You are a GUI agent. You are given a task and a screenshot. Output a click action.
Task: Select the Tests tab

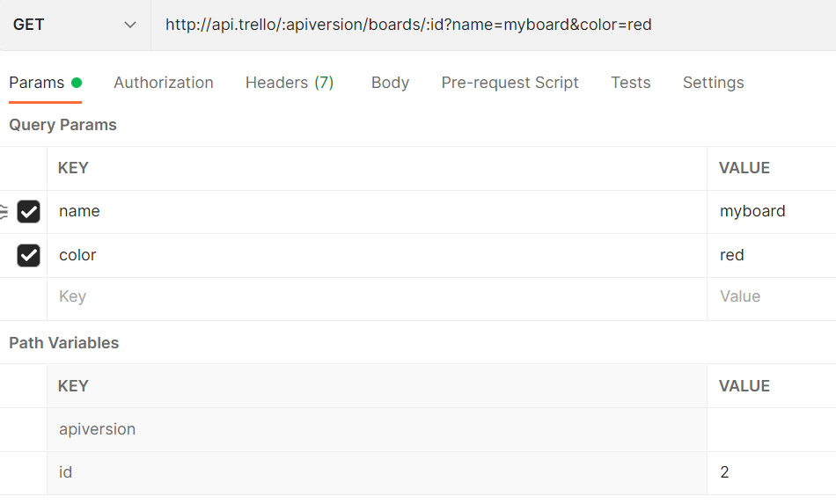click(631, 83)
